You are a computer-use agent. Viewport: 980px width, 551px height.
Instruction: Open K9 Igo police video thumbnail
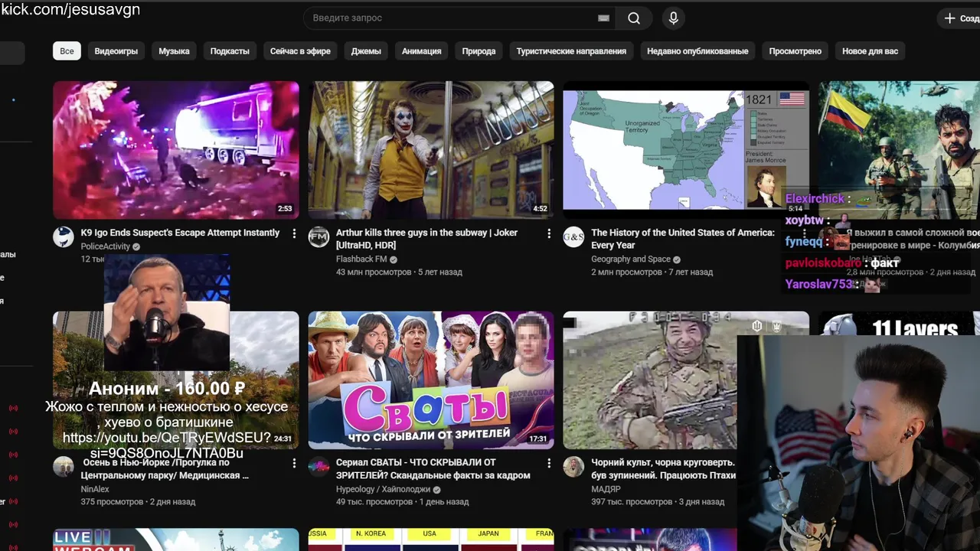click(x=176, y=150)
